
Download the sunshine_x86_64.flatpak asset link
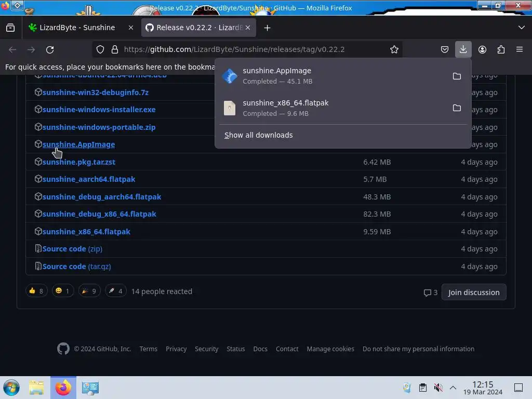[x=86, y=232]
